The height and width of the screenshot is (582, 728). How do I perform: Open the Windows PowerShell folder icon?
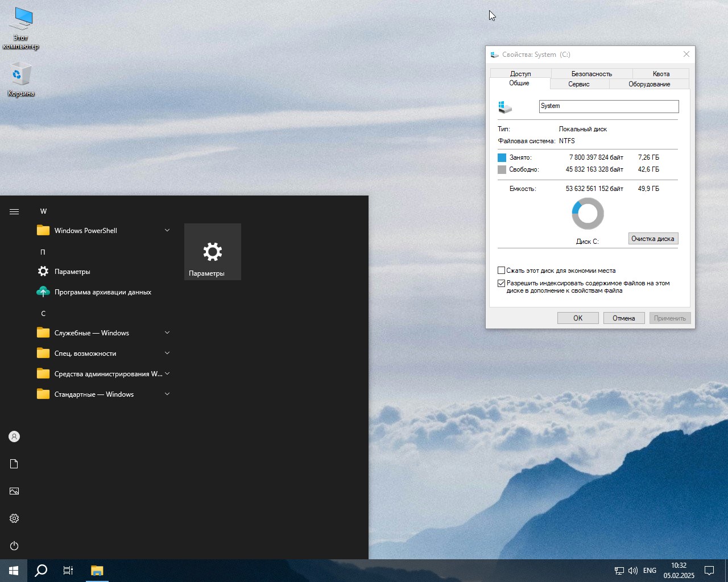(x=43, y=230)
